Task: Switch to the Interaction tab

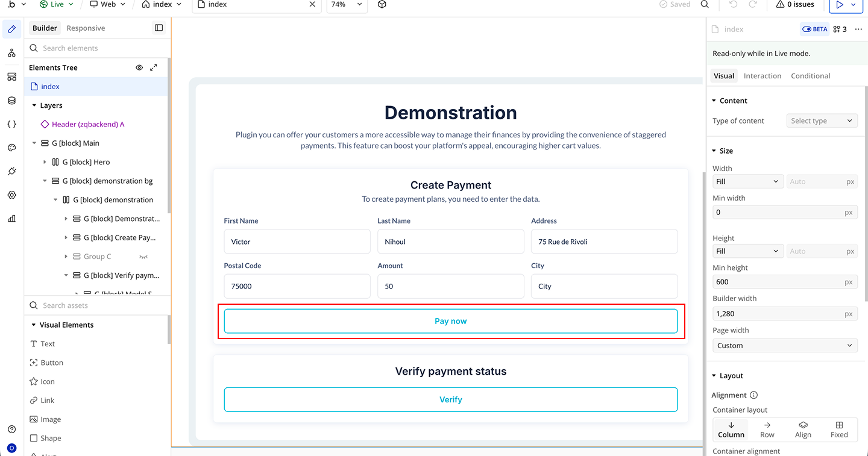Action: (763, 76)
